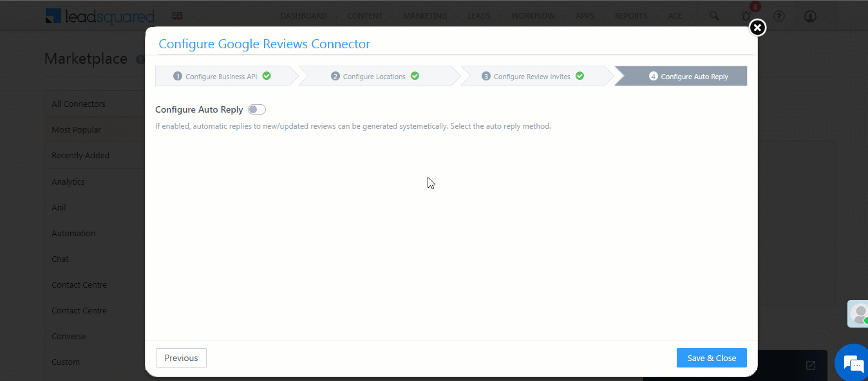Click the Previous button
Viewport: 868px width, 381px height.
[181, 358]
